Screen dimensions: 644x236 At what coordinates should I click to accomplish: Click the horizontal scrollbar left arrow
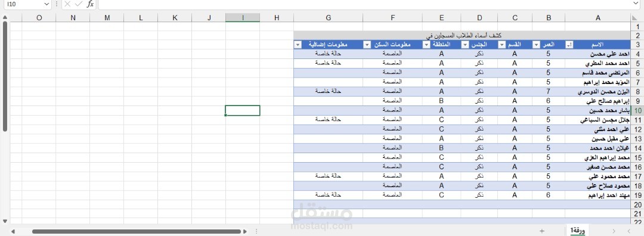[x=13, y=231]
